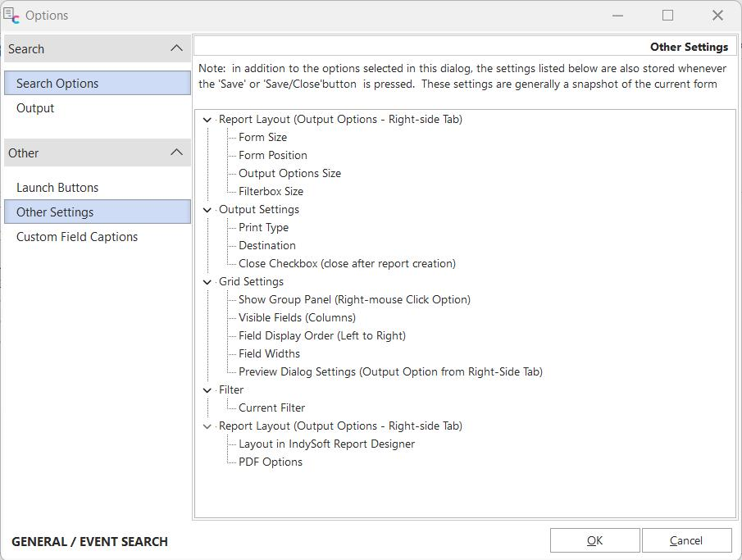Collapse the first Report Layout tree node
This screenshot has width=742, height=560.
(207, 120)
